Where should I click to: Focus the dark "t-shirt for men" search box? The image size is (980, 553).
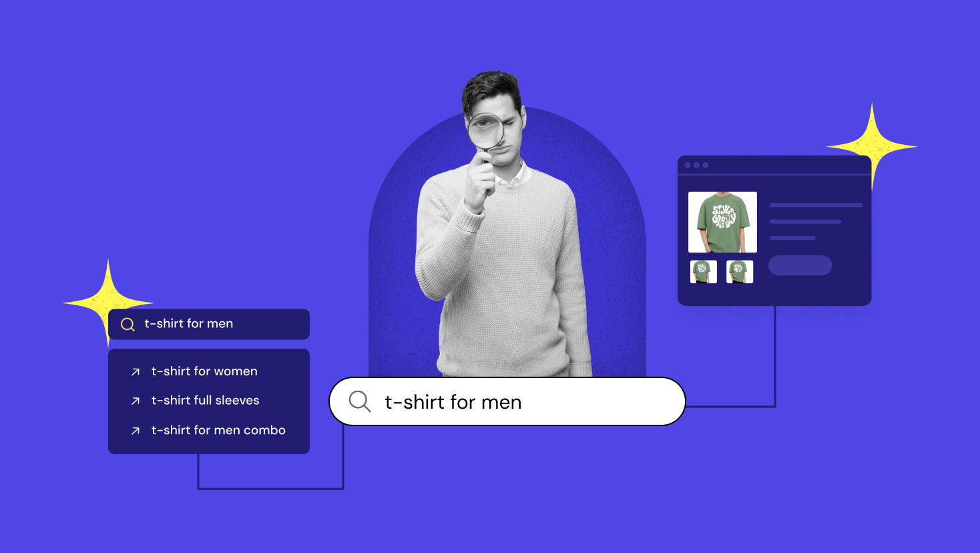pos(209,324)
